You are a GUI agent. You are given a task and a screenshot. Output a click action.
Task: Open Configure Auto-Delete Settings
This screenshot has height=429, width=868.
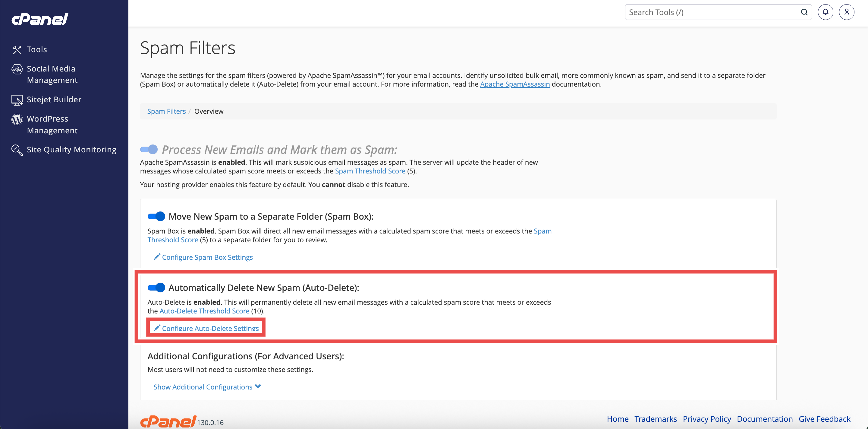pos(210,328)
